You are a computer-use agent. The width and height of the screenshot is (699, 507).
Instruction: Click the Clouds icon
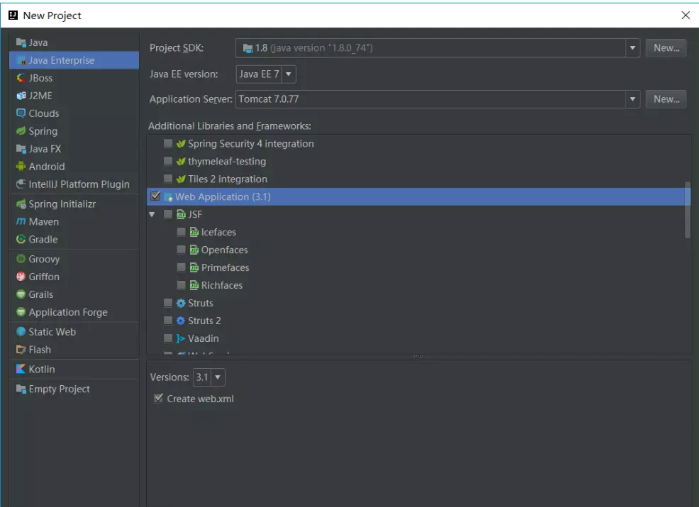(x=21, y=113)
